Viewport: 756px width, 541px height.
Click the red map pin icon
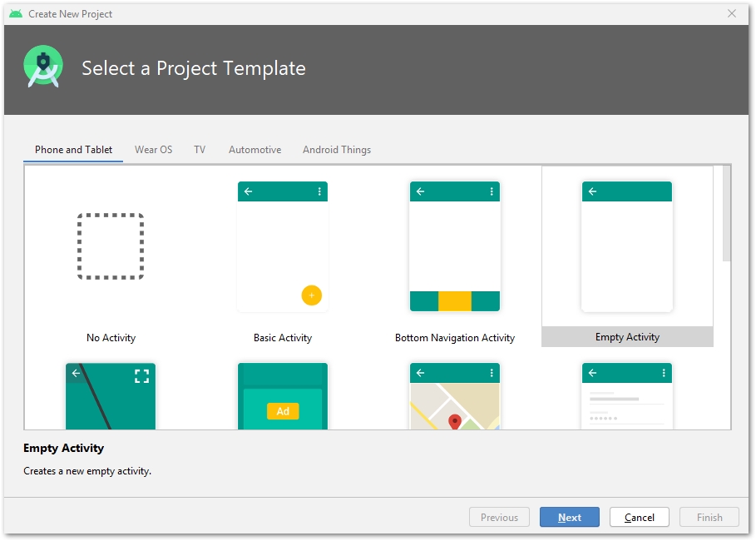(x=455, y=421)
